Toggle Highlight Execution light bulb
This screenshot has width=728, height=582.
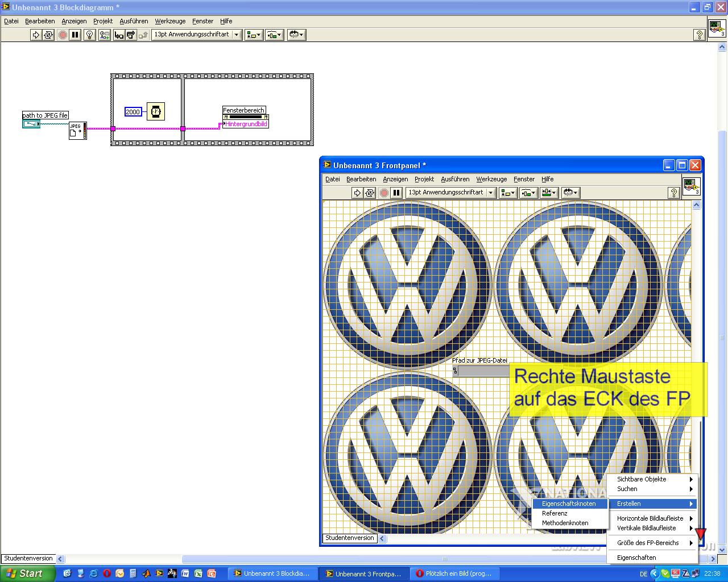pyautogui.click(x=89, y=35)
